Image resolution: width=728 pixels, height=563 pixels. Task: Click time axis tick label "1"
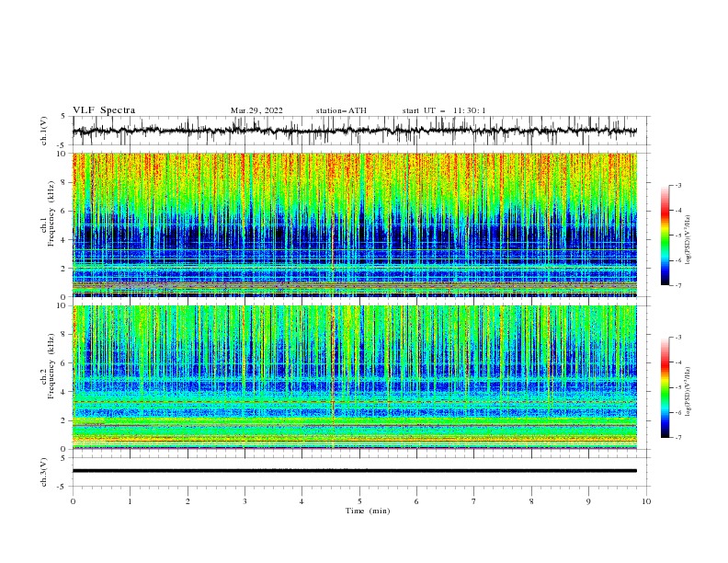click(x=130, y=501)
